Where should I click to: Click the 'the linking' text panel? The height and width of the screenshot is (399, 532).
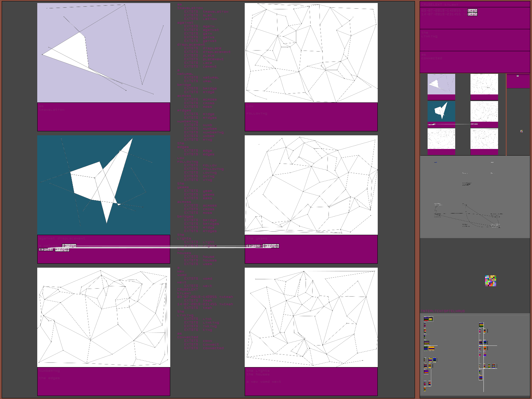pos(474,40)
